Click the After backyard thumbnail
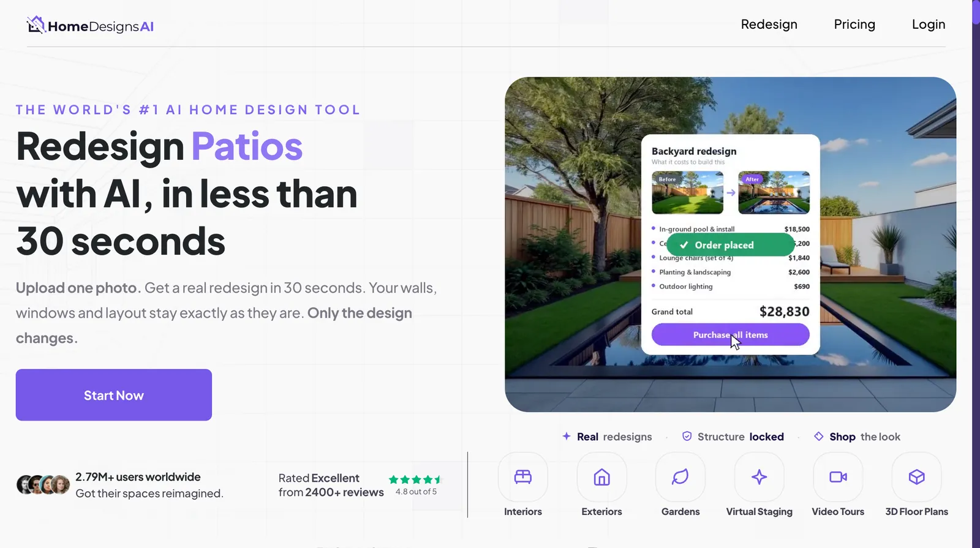The height and width of the screenshot is (548, 980). pos(774,192)
